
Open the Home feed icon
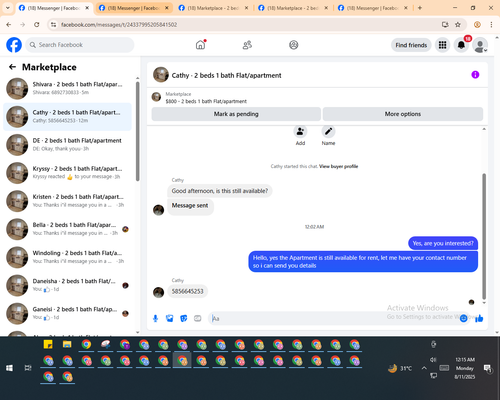click(201, 45)
